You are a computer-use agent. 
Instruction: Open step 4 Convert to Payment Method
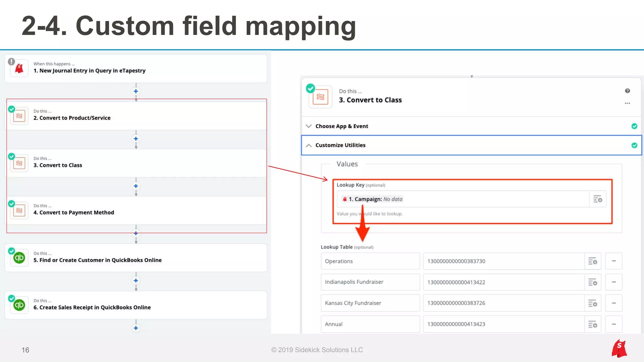point(136,211)
